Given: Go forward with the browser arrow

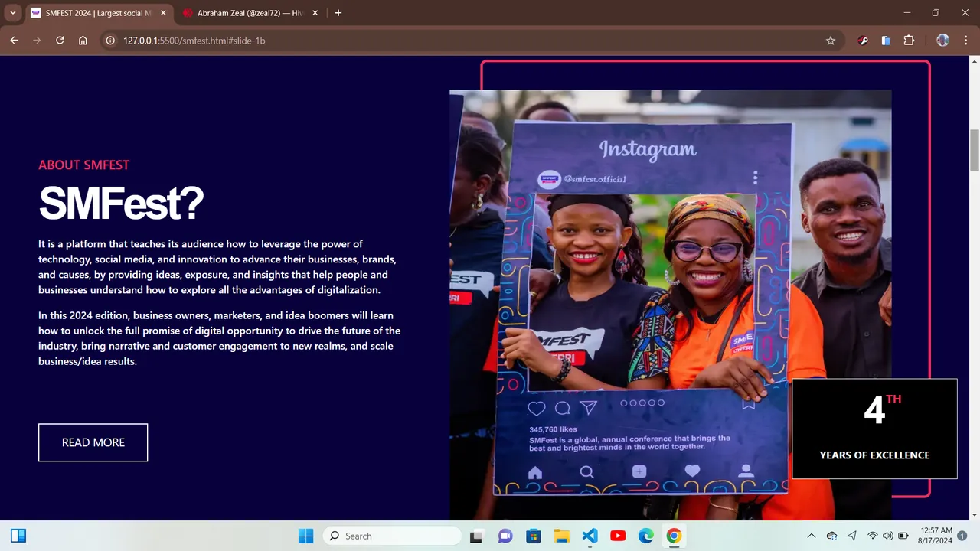Looking at the screenshot, I should click(x=37, y=41).
